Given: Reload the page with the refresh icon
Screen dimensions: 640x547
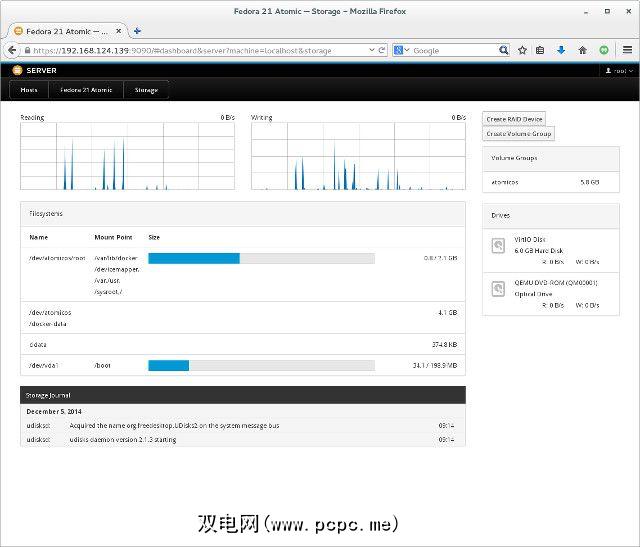Looking at the screenshot, I should (x=380, y=50).
